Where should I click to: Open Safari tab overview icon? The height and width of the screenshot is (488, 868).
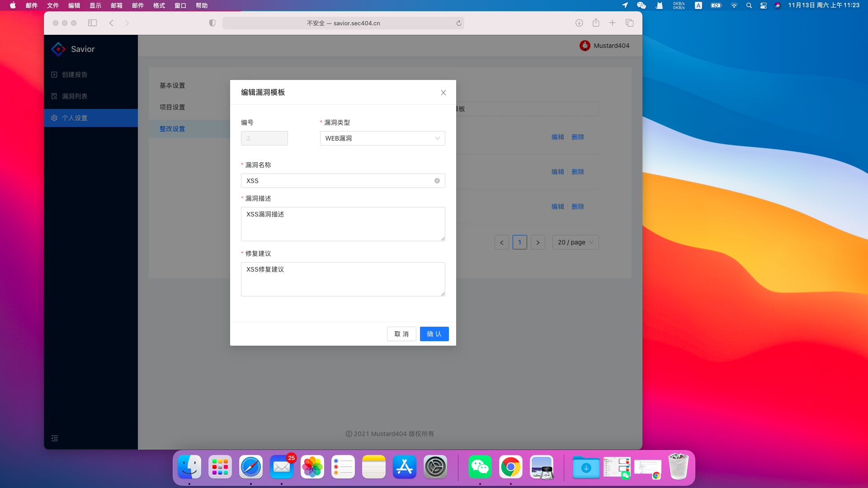coord(629,23)
